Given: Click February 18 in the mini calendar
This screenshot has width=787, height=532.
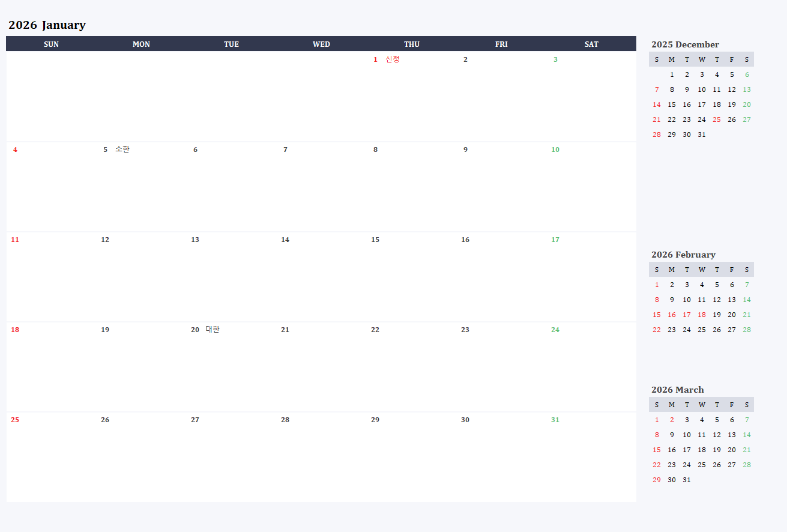Looking at the screenshot, I should 702,315.
